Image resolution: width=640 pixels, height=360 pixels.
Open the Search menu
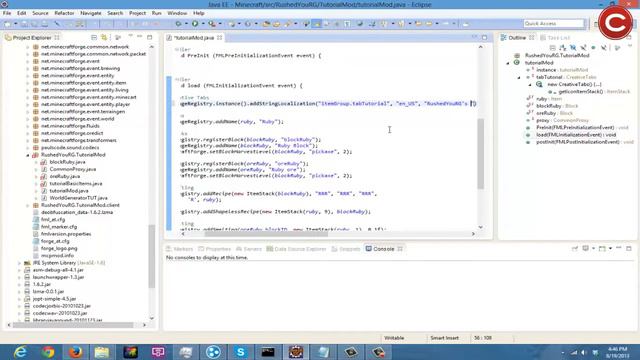coord(115,13)
